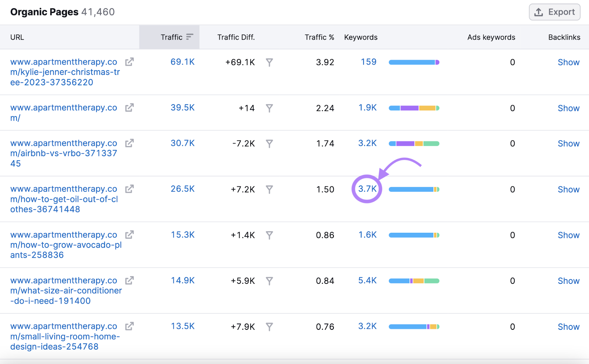589x364 pixels.
Task: Open what-size-air-conditioner page via external link icon
Action: click(x=129, y=281)
